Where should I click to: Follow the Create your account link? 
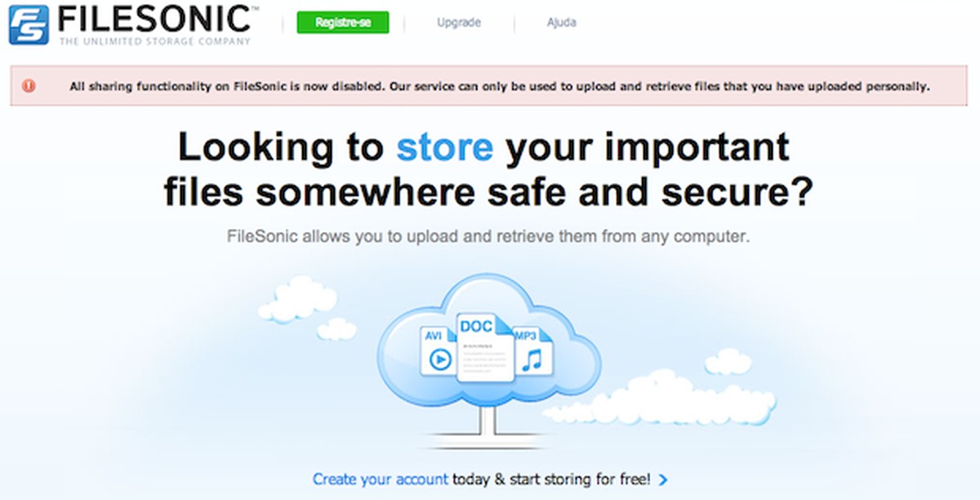click(x=381, y=480)
